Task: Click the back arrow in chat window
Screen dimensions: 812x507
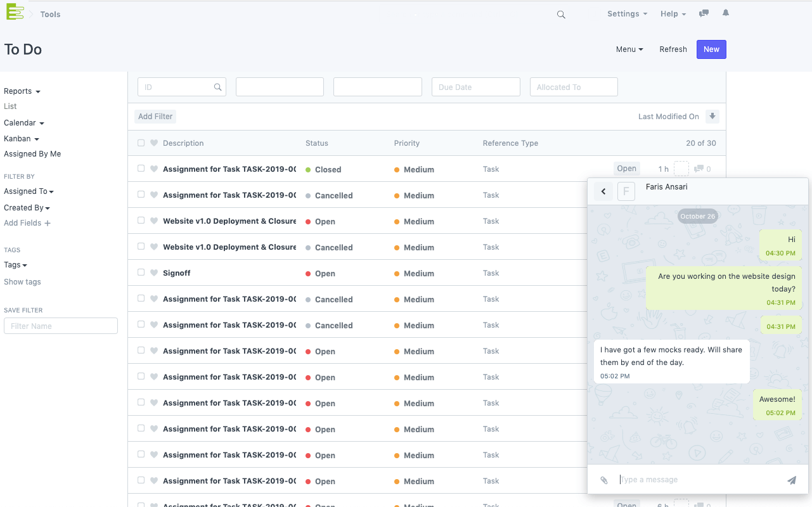Action: click(603, 191)
